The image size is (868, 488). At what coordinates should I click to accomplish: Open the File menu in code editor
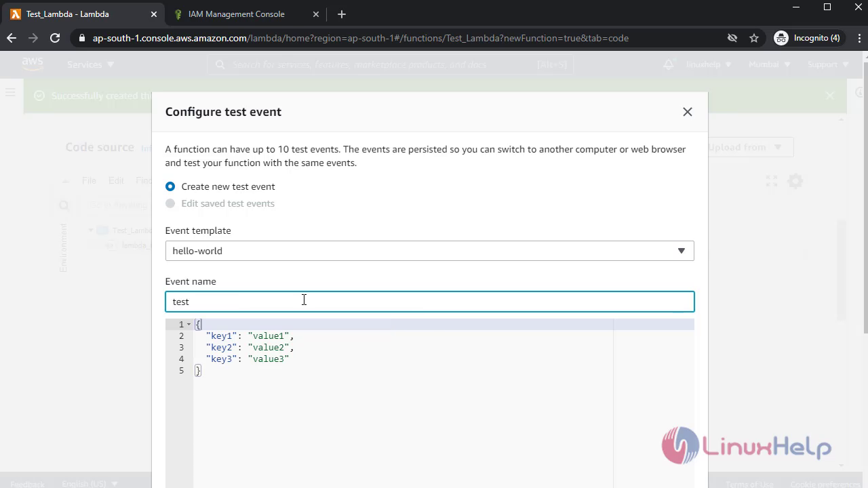[90, 181]
